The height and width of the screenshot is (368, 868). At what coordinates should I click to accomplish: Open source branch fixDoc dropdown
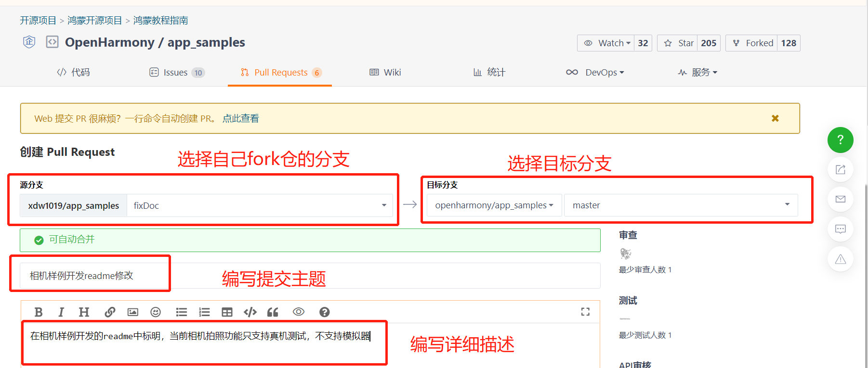pos(260,205)
